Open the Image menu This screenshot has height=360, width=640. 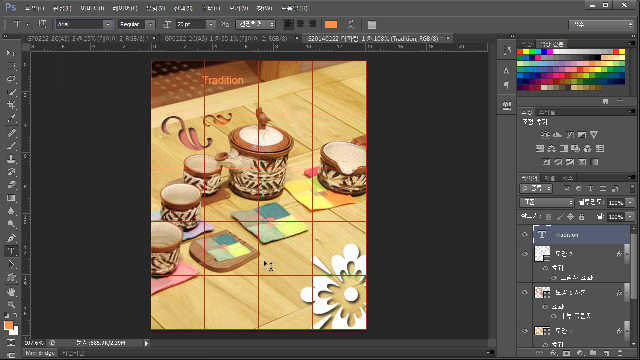(92, 8)
